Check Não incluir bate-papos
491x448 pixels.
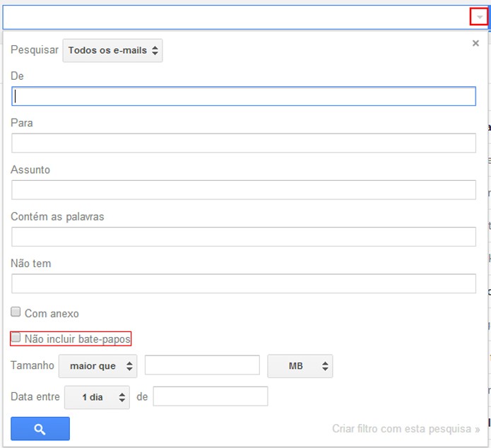pyautogui.click(x=16, y=338)
